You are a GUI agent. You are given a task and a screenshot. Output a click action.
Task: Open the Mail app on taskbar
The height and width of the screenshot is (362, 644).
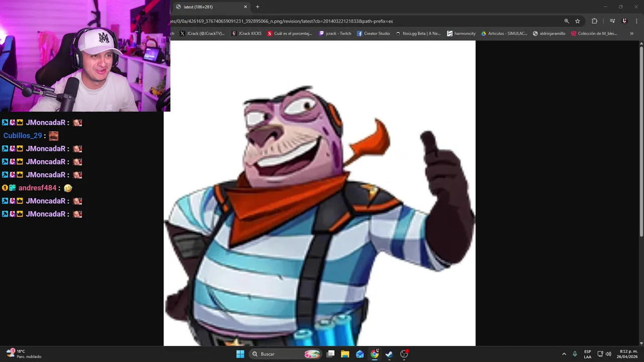tap(360, 354)
